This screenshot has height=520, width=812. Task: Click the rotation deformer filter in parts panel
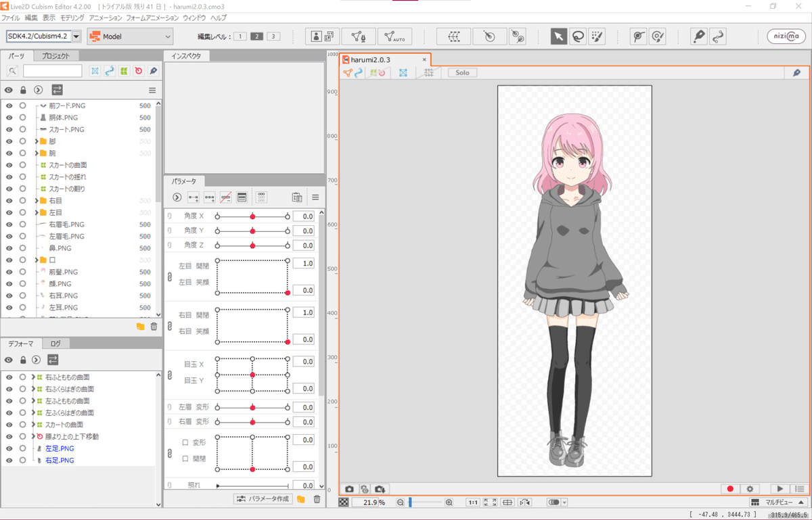(139, 71)
